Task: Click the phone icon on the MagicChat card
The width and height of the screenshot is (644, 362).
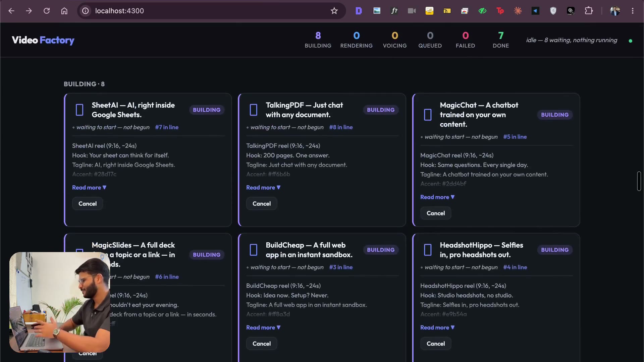Action: coord(428,115)
